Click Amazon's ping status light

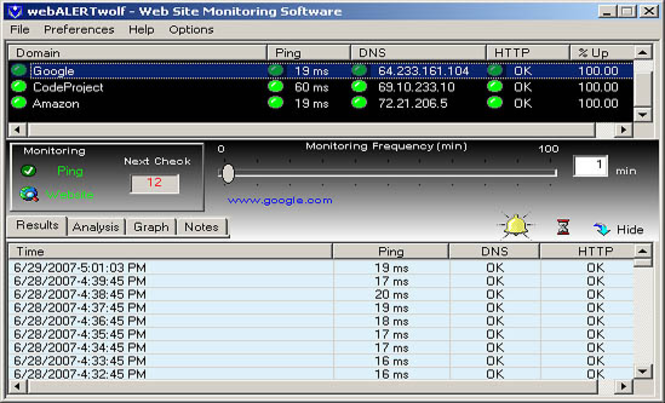tap(276, 103)
